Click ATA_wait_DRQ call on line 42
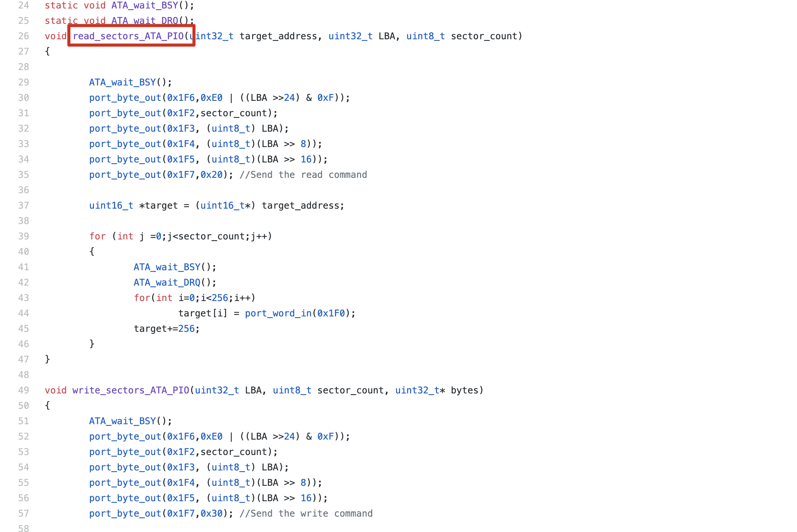Viewport: 797px width, 532px height. point(167,282)
